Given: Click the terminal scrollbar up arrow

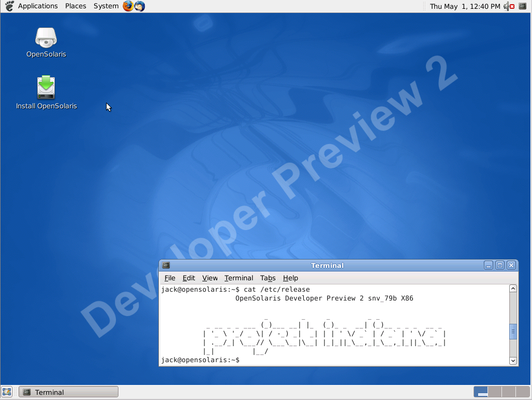Looking at the screenshot, I should coord(513,289).
